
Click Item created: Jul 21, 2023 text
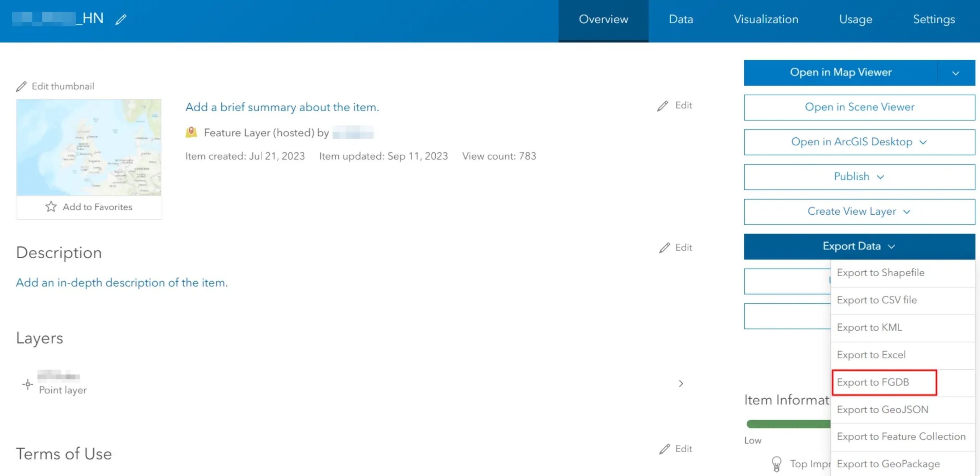pos(245,156)
